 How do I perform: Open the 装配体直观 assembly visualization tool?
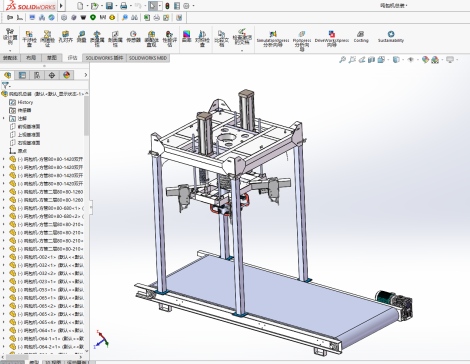point(152,39)
